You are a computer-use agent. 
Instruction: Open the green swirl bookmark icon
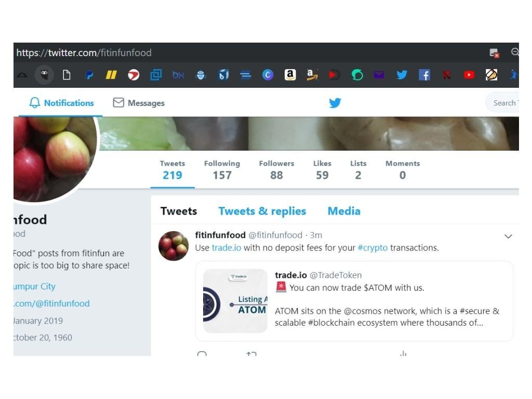(357, 75)
